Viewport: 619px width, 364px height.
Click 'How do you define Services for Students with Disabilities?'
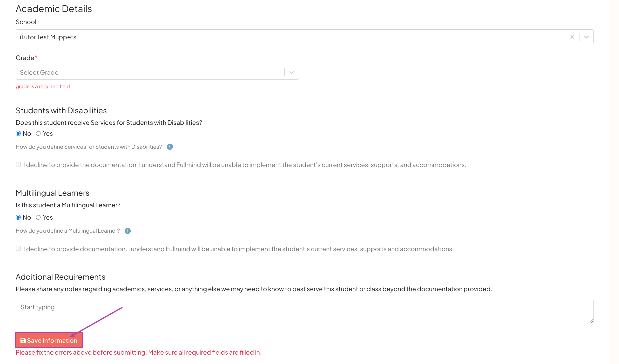pyautogui.click(x=89, y=147)
